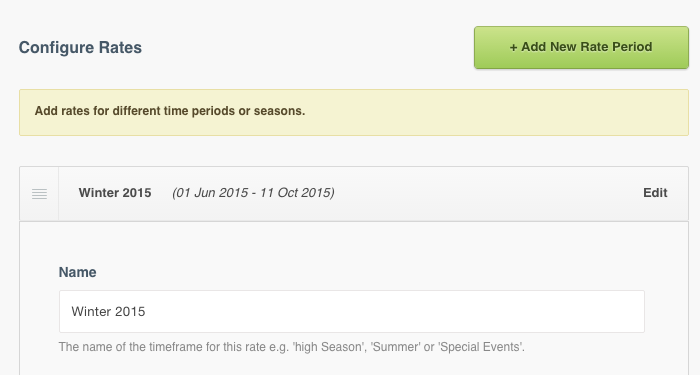The width and height of the screenshot is (700, 375).
Task: Click the drag handle icon beside Winter 2015
Action: pyautogui.click(x=39, y=194)
